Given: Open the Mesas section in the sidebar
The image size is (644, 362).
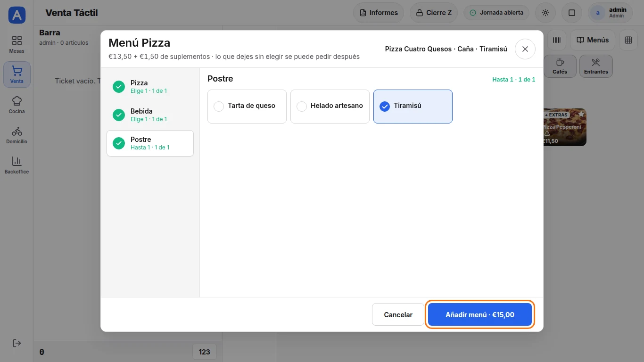Looking at the screenshot, I should 17,45.
